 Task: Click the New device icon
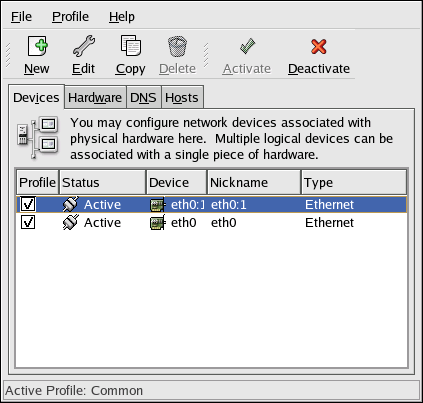(37, 46)
